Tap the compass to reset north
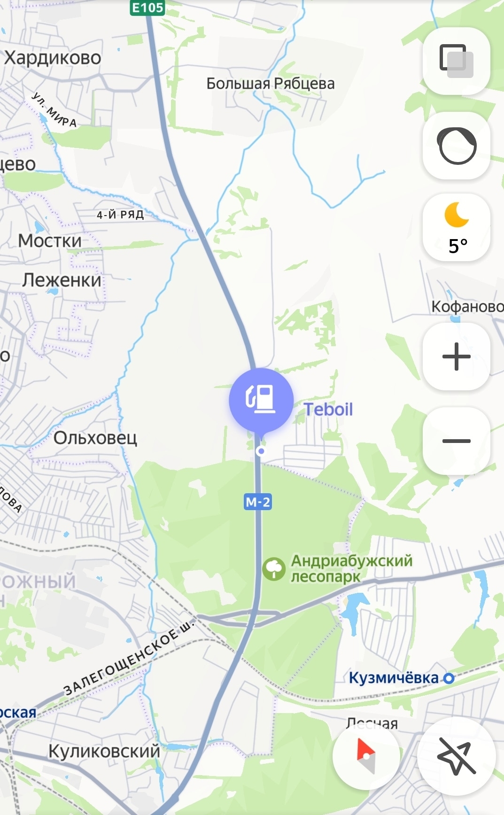 (x=366, y=756)
